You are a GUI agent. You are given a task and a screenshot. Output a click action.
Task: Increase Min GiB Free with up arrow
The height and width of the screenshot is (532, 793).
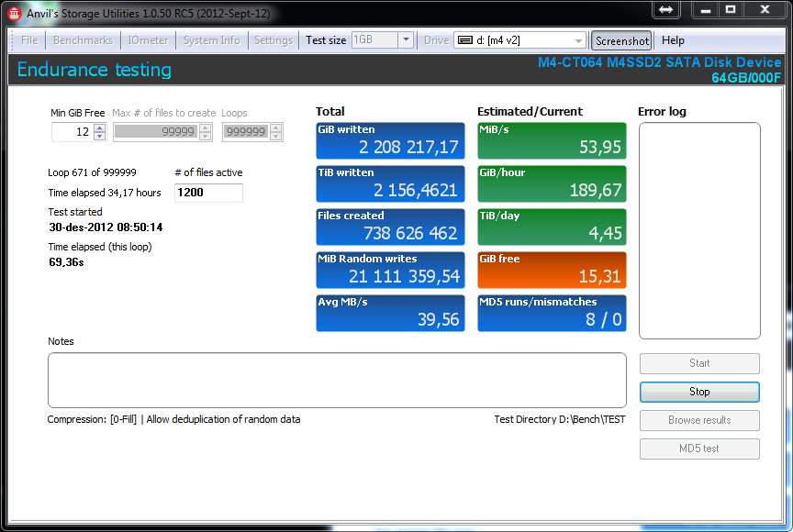100,127
